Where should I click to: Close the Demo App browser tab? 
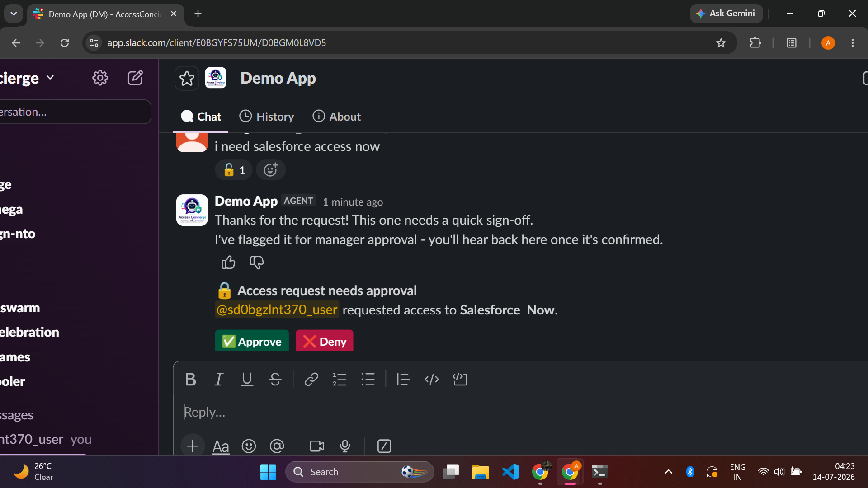click(x=174, y=14)
